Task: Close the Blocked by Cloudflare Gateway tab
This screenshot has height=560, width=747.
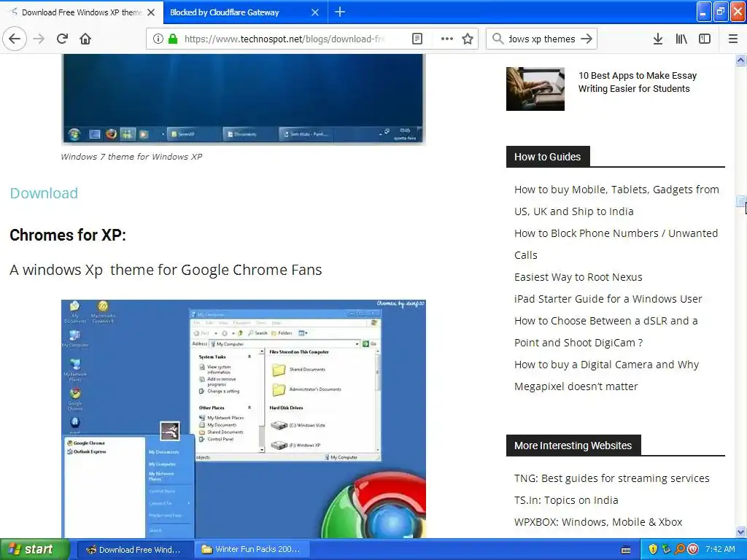Action: [x=315, y=12]
